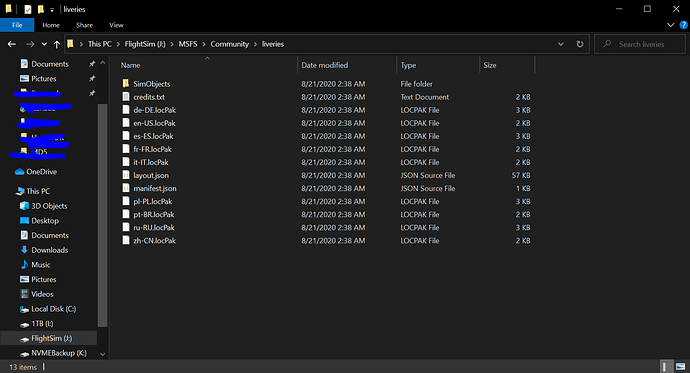
Task: Click This PC in the address bar
Action: [99, 44]
